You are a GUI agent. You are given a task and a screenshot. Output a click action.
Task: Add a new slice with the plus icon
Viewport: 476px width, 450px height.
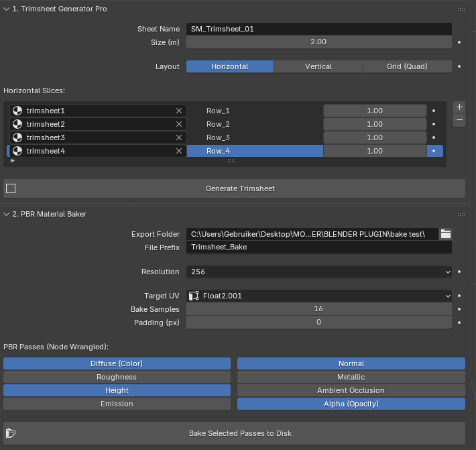click(x=459, y=107)
